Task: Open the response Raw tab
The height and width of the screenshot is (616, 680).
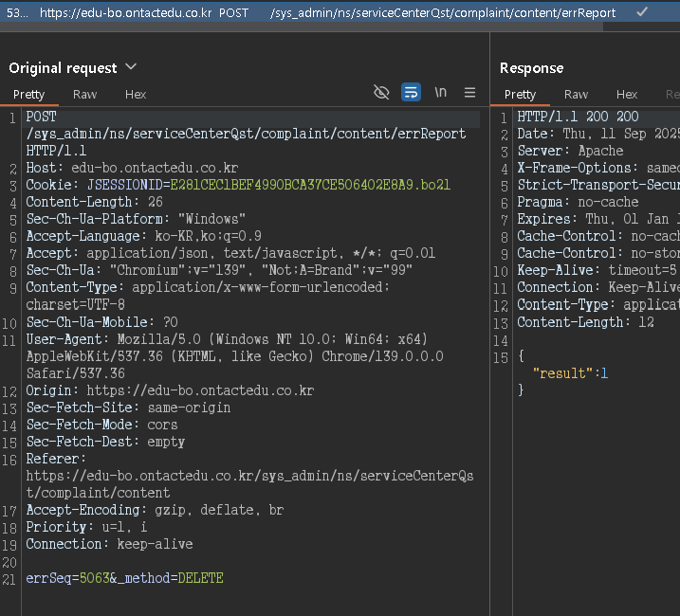Action: pyautogui.click(x=576, y=94)
